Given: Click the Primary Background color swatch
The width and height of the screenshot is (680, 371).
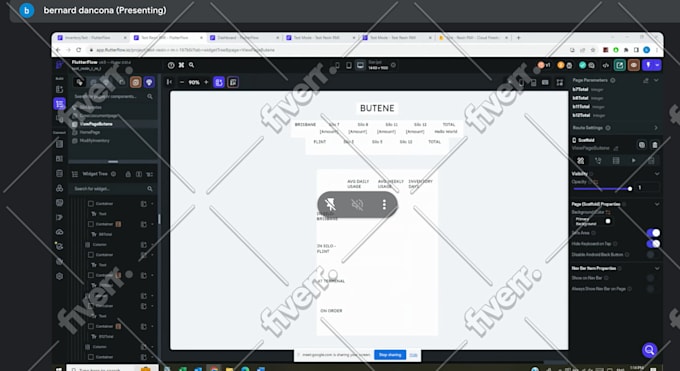Looking at the screenshot, I should [x=608, y=221].
